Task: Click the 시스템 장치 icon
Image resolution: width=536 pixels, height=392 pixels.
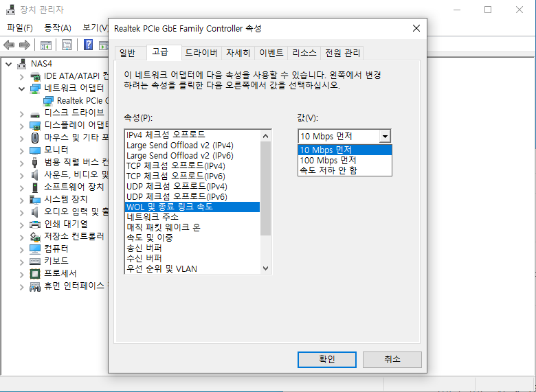Action: pyautogui.click(x=35, y=199)
